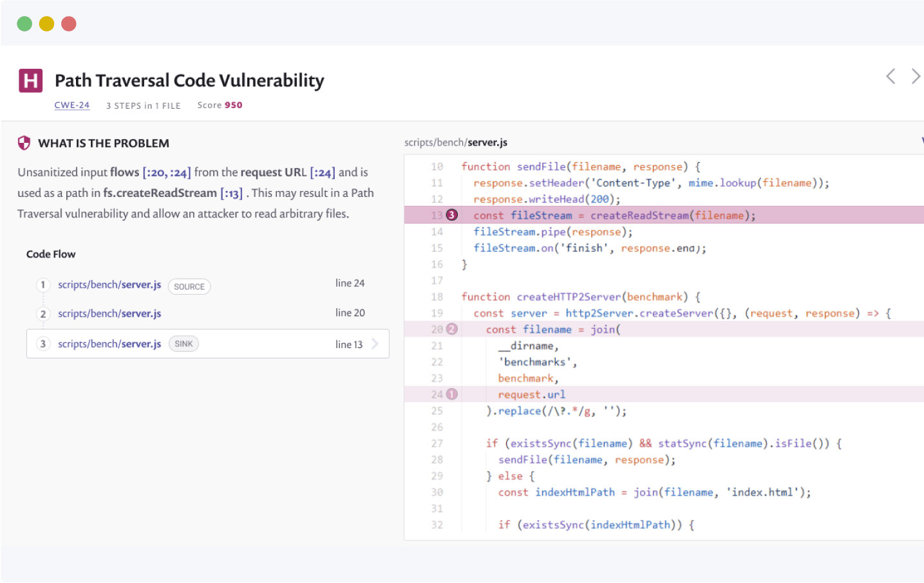Screen dimensions: 924x583
Task: Go to next issue arrow
Action: point(916,77)
